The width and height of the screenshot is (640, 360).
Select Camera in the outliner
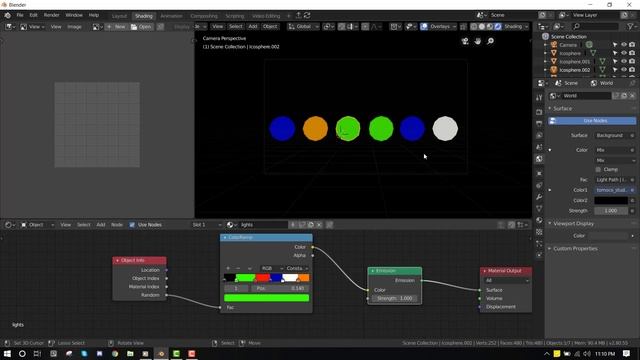(x=568, y=45)
